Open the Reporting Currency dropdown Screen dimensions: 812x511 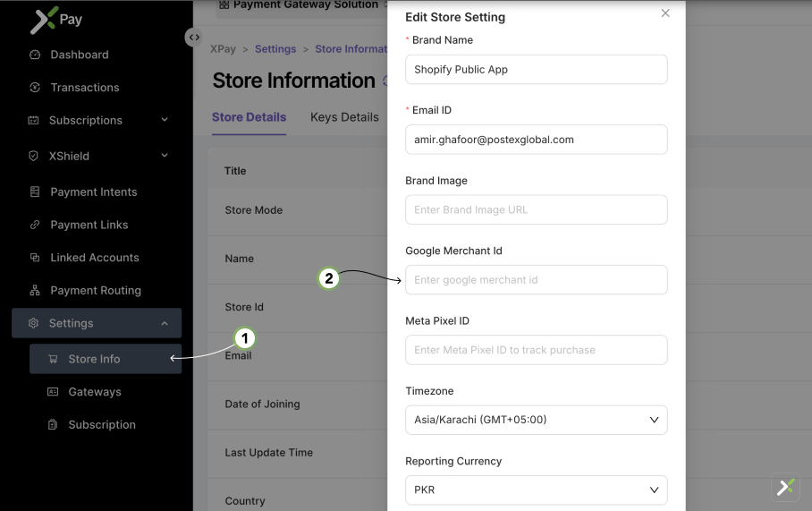[x=536, y=490]
